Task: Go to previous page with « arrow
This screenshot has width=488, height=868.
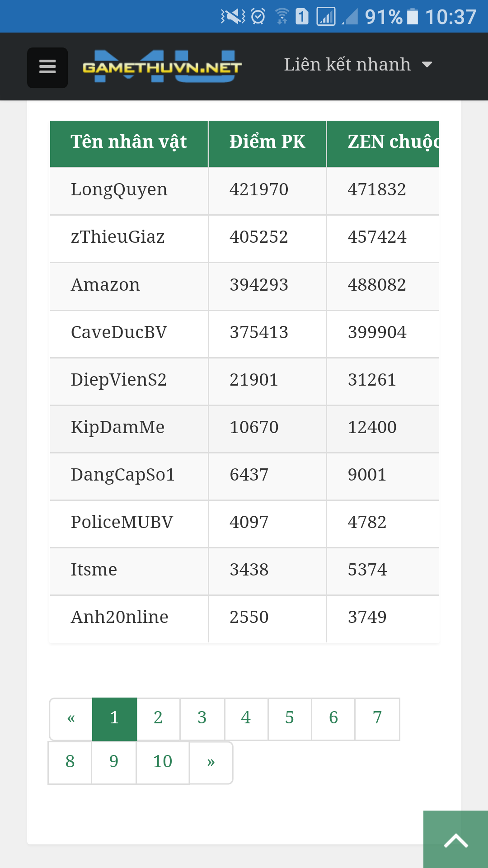Action: pyautogui.click(x=71, y=719)
